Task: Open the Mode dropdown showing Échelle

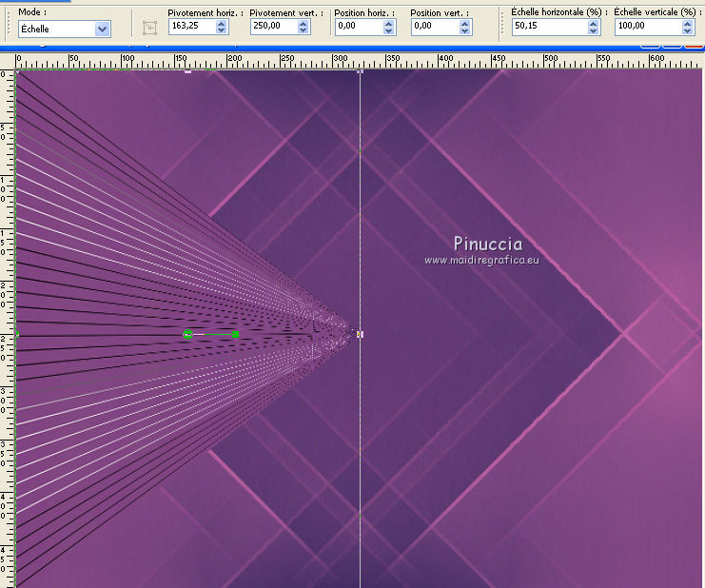Action: 102,29
